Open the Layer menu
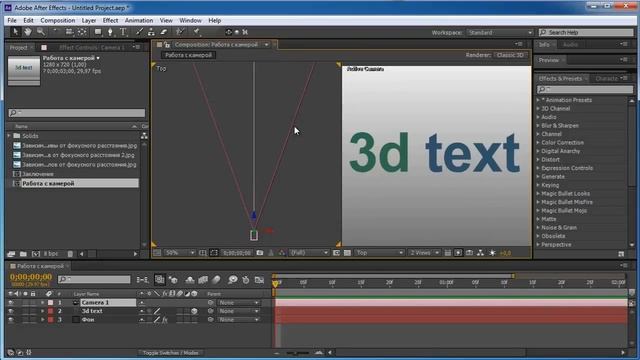The height and width of the screenshot is (360, 640). coord(89,20)
